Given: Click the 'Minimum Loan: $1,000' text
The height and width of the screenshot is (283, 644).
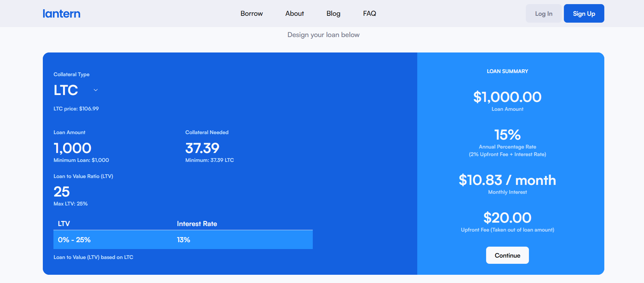Looking at the screenshot, I should 81,160.
